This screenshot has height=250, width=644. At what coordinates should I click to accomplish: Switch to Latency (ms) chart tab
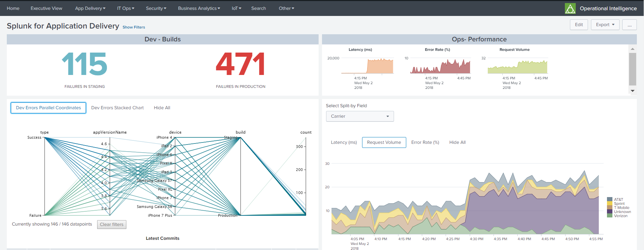344,142
